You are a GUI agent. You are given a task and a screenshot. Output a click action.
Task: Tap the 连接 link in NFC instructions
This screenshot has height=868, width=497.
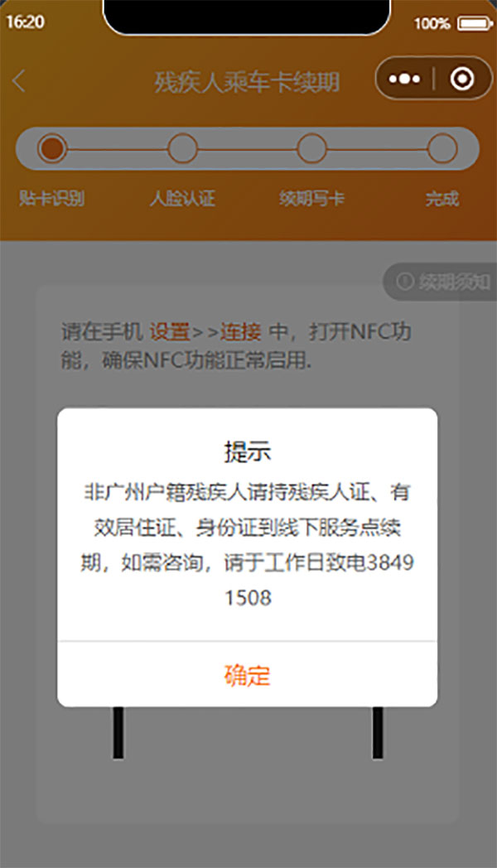(240, 331)
